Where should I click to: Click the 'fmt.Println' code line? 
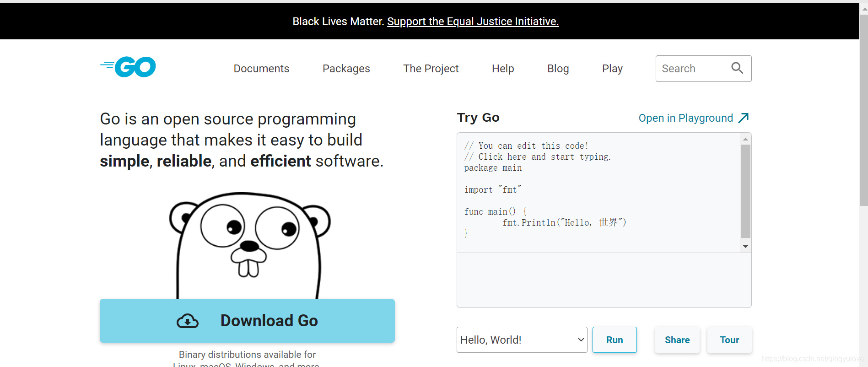564,222
